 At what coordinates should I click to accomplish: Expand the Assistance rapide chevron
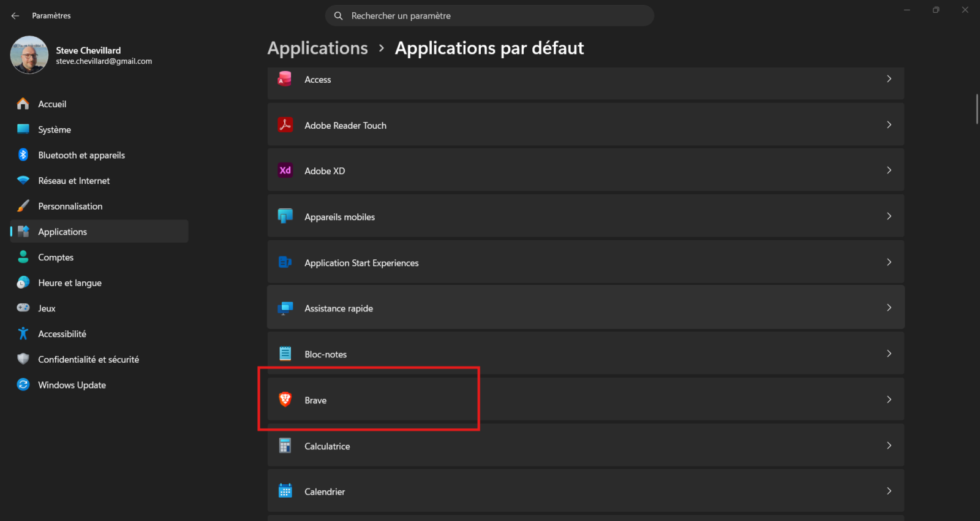point(889,307)
